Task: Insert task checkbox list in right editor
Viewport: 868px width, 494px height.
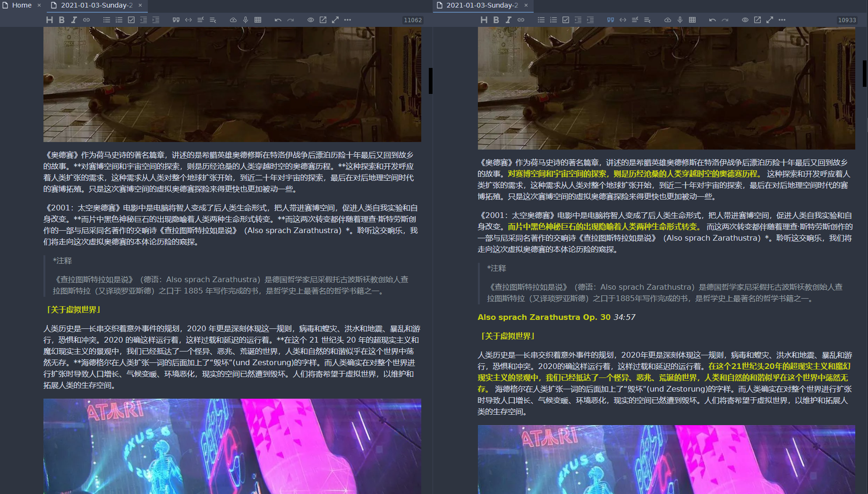Action: (566, 20)
